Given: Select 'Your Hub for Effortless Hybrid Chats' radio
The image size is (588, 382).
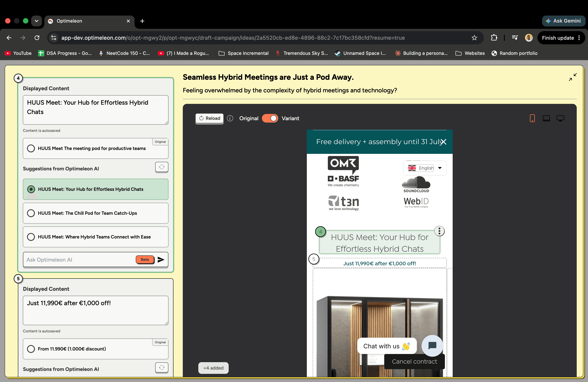Looking at the screenshot, I should (x=31, y=189).
